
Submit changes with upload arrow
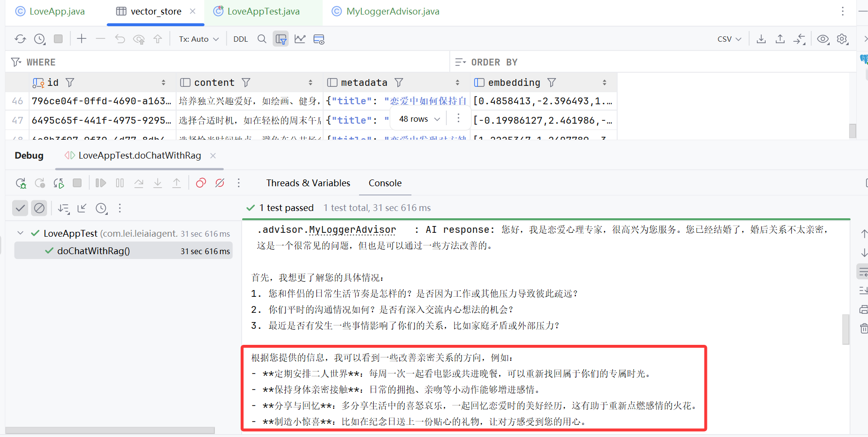tap(158, 39)
